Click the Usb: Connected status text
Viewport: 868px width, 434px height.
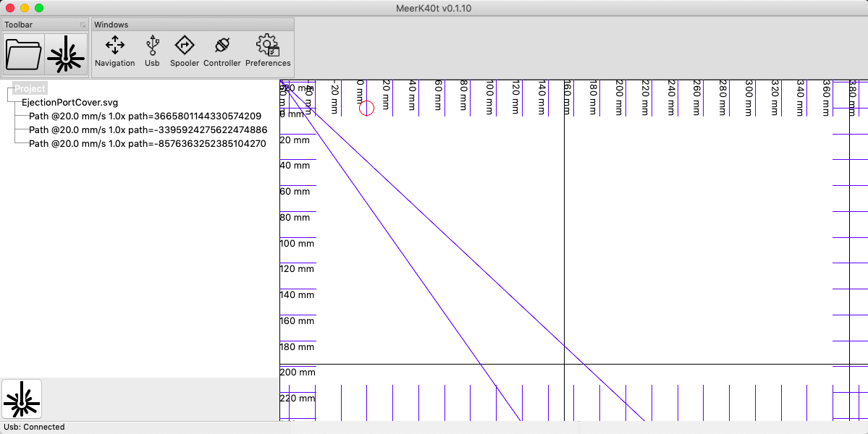click(34, 427)
